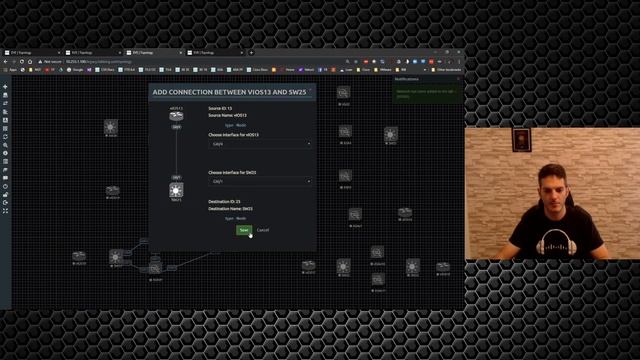The height and width of the screenshot is (360, 640).
Task: Close the Add Connection dialog with the X
Action: coord(310,89)
